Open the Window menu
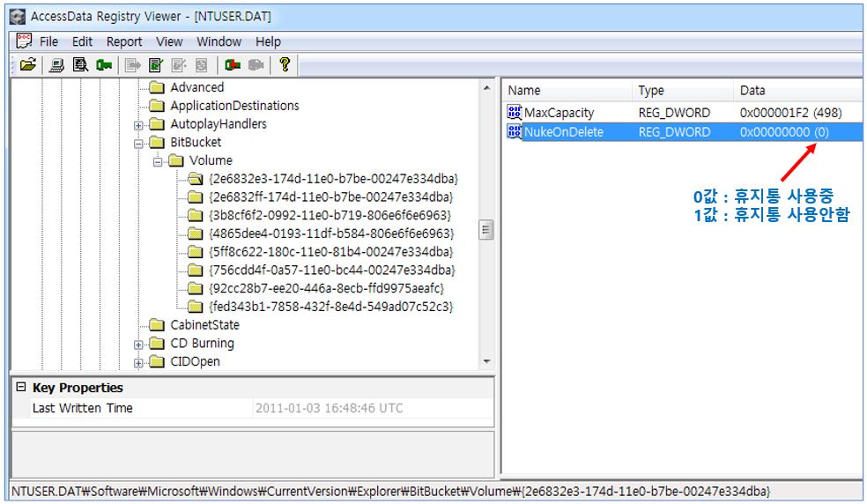 tap(219, 41)
